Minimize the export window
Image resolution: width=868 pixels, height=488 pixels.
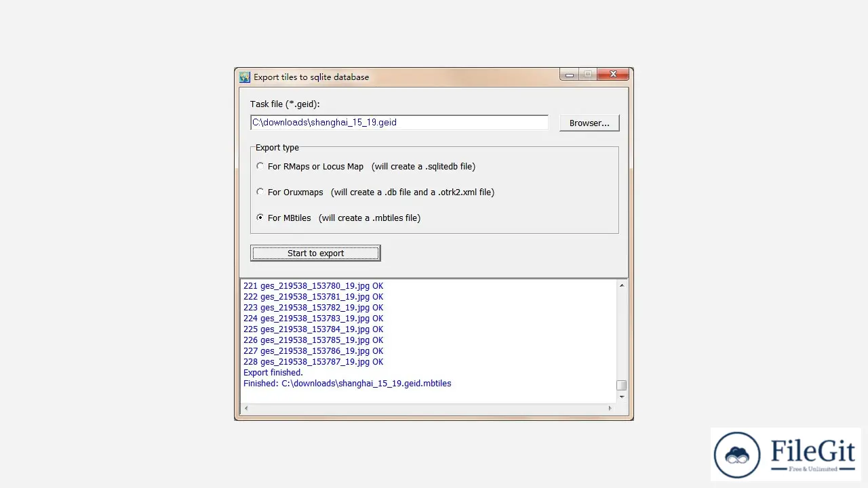click(x=569, y=75)
